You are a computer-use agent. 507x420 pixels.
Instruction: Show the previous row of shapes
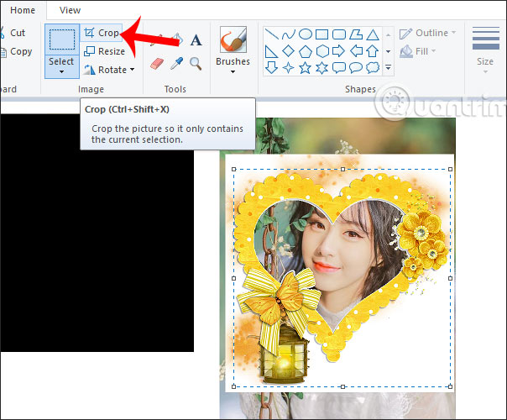(x=389, y=34)
